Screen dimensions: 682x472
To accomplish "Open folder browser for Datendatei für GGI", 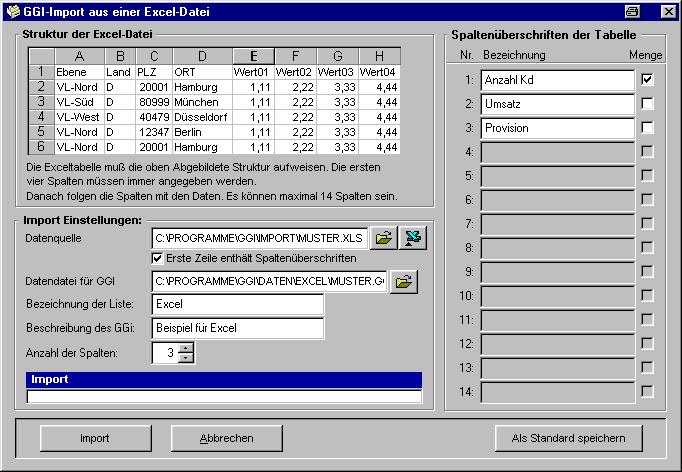I will 403,282.
